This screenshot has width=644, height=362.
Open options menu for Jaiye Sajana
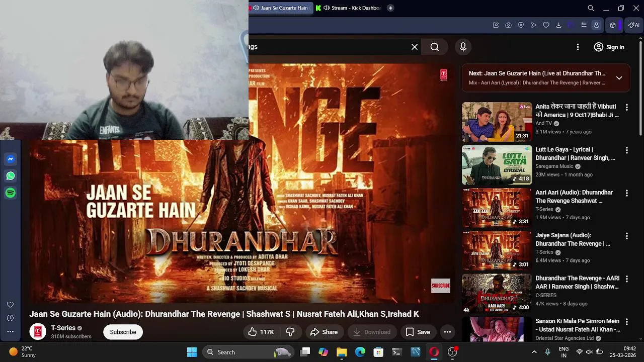click(x=626, y=236)
